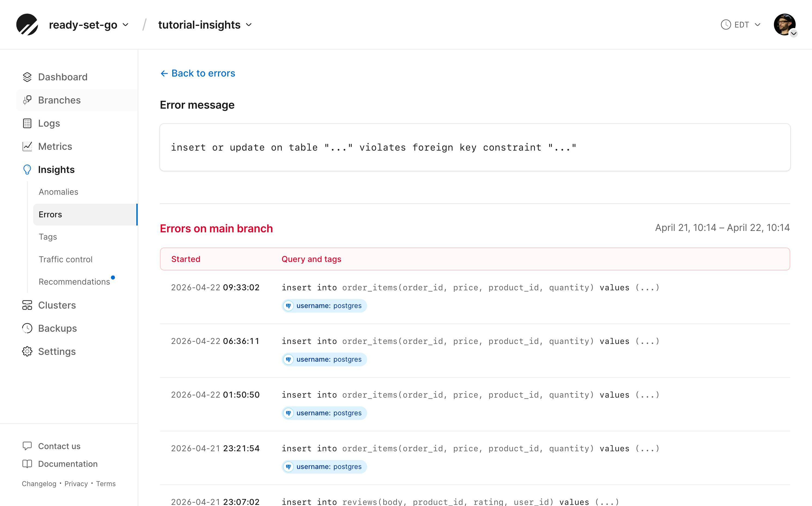Select Insights in the sidebar
The image size is (812, 506).
[56, 170]
